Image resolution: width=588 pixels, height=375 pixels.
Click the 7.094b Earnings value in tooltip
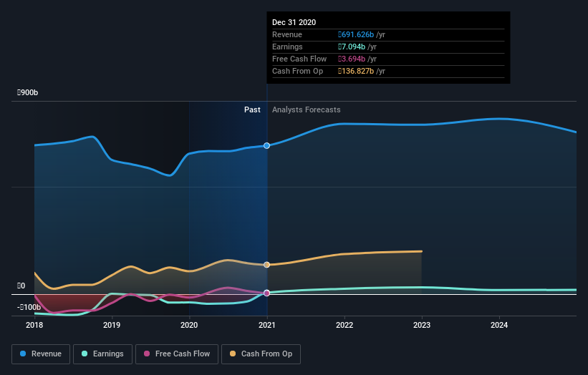(352, 47)
